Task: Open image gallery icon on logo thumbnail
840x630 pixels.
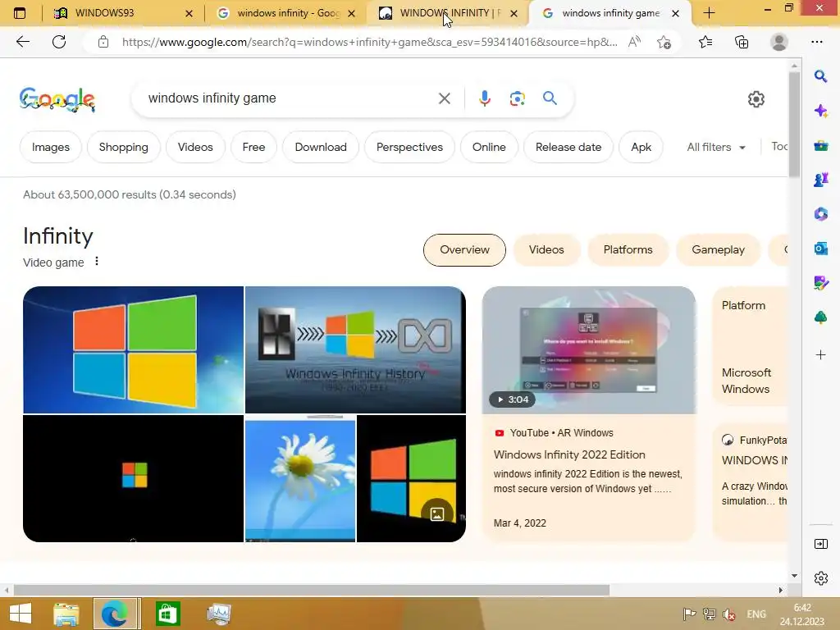Action: [x=437, y=514]
